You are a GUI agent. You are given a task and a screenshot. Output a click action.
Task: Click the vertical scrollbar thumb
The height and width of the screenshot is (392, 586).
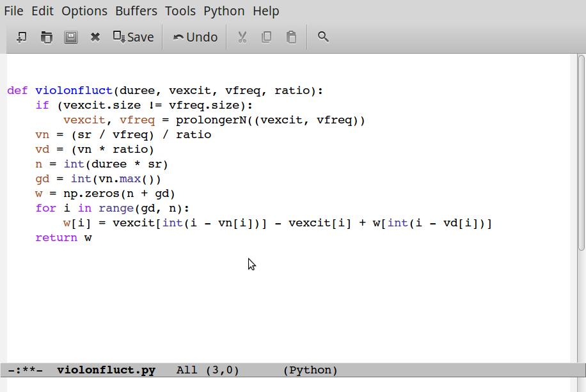(581, 153)
